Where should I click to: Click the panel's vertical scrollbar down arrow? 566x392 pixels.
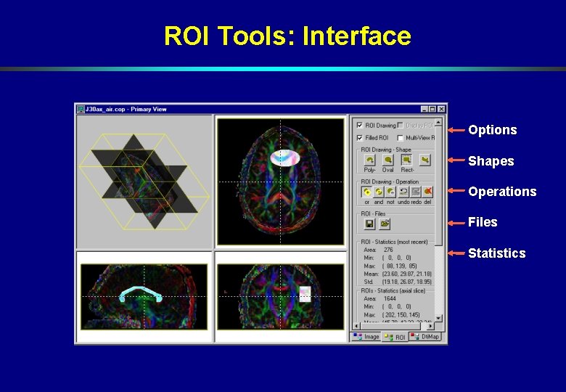pos(438,318)
